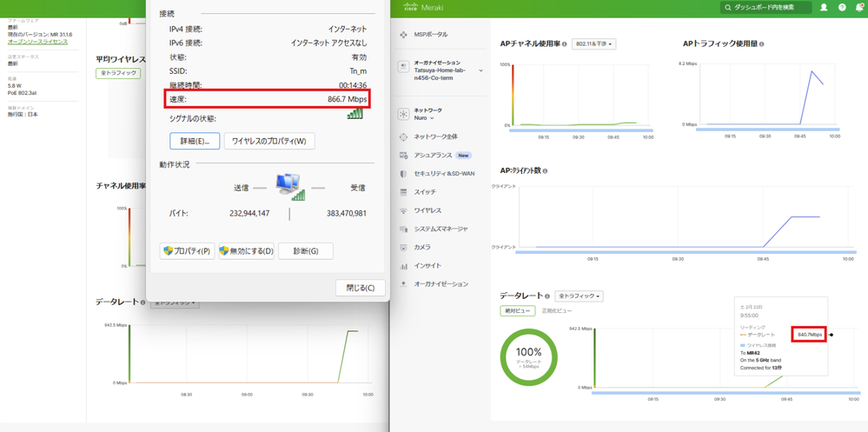Viewport: 868px width, 432px height.
Task: Open the help question mark icon
Action: (842, 7)
